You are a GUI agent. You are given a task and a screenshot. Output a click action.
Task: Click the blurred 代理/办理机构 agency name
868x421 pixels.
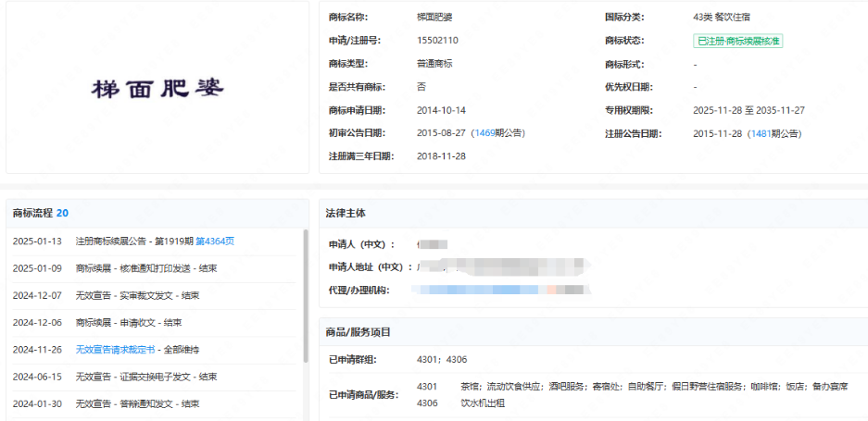tap(500, 291)
